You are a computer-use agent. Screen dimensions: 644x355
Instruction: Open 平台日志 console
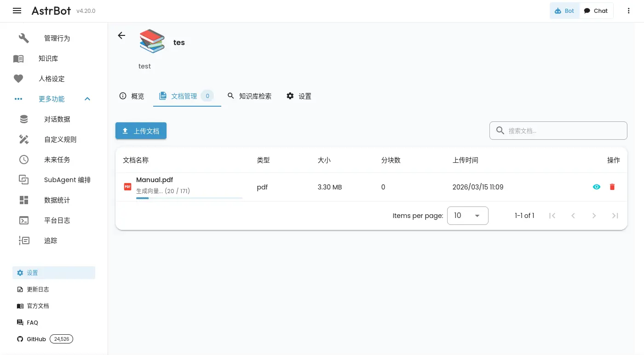[x=57, y=220]
